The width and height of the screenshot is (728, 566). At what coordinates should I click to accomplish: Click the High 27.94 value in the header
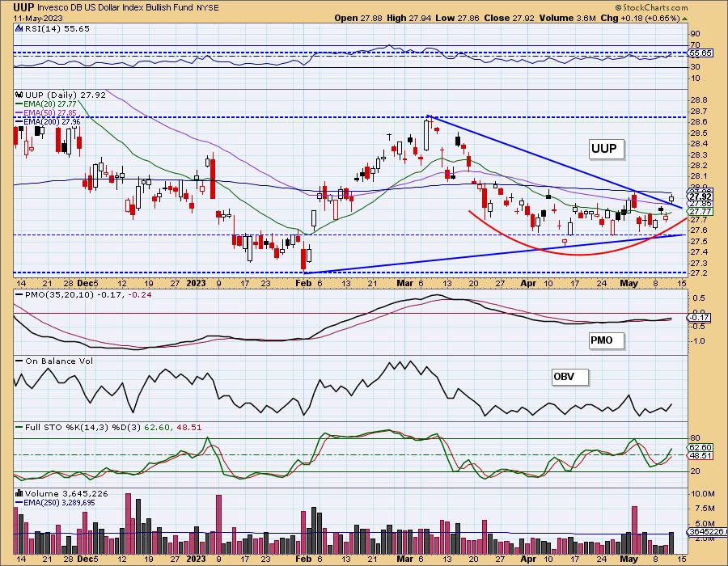tap(408, 18)
